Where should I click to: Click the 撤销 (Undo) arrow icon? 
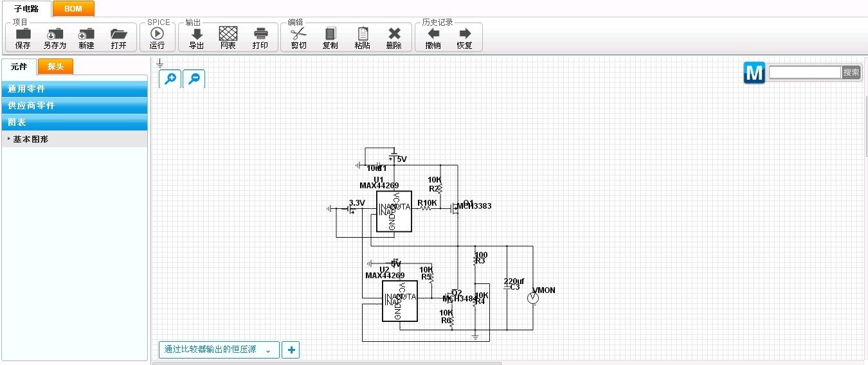coord(433,33)
